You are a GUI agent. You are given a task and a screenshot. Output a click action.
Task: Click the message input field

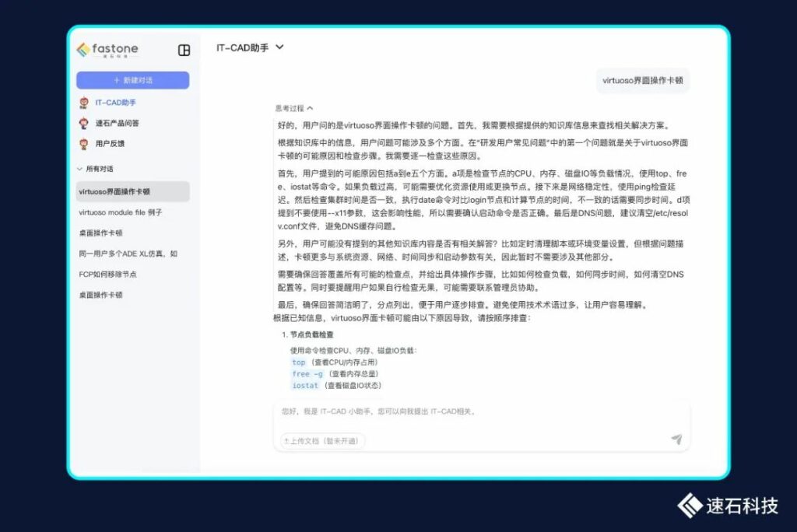[483, 411]
